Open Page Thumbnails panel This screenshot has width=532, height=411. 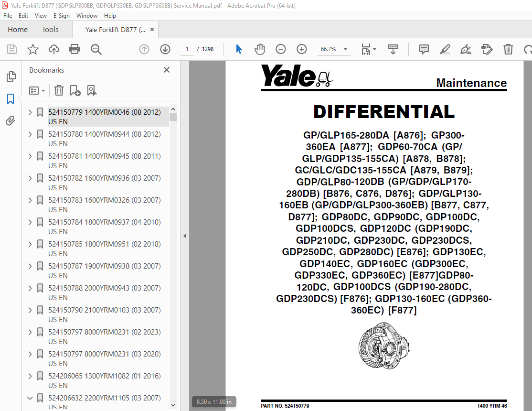point(11,76)
